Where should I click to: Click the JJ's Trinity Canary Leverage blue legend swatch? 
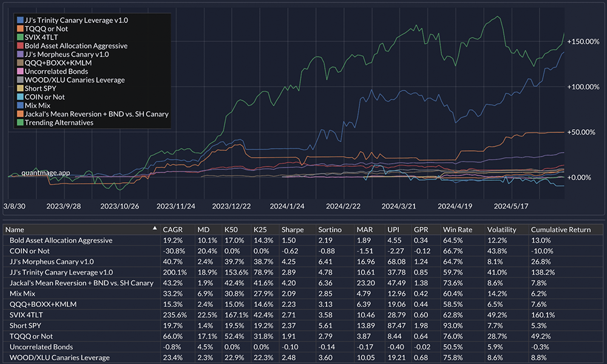click(20, 20)
